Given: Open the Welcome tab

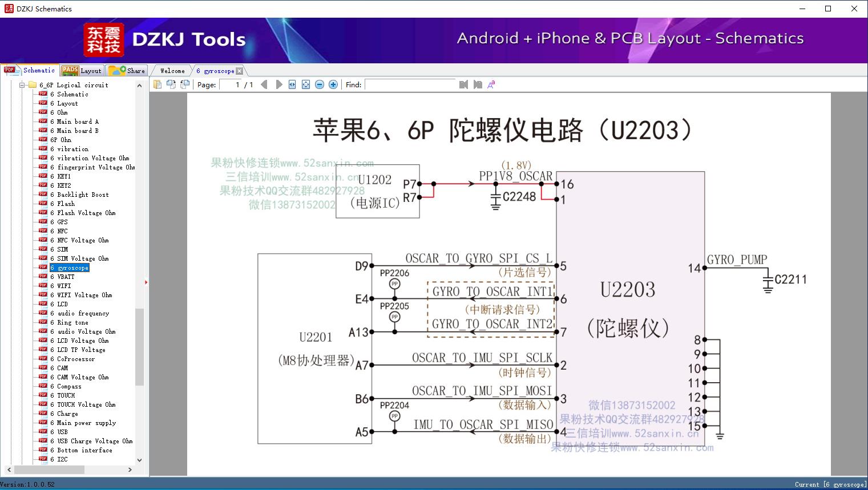Looking at the screenshot, I should point(172,71).
